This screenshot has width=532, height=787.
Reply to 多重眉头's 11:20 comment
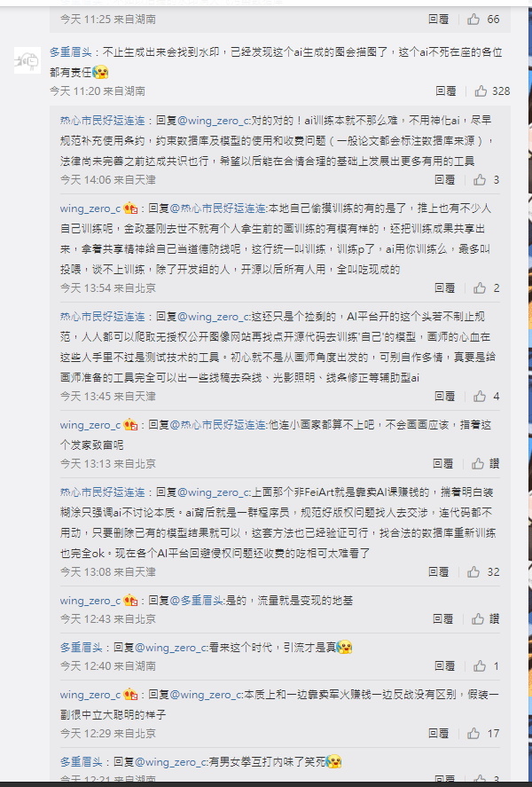[x=446, y=91]
